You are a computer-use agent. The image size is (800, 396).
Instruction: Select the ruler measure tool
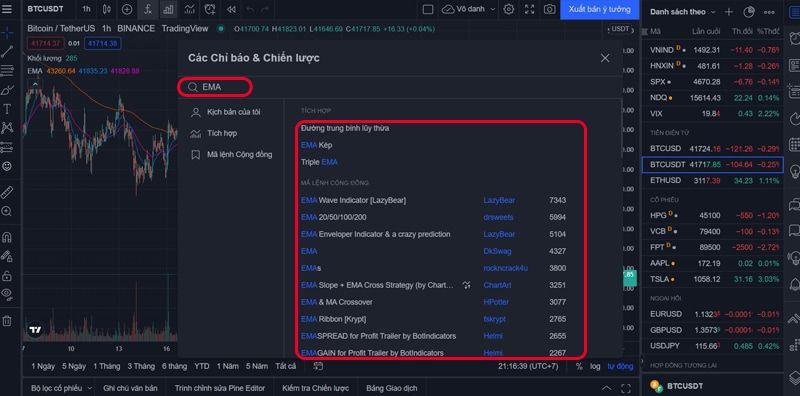pyautogui.click(x=7, y=192)
